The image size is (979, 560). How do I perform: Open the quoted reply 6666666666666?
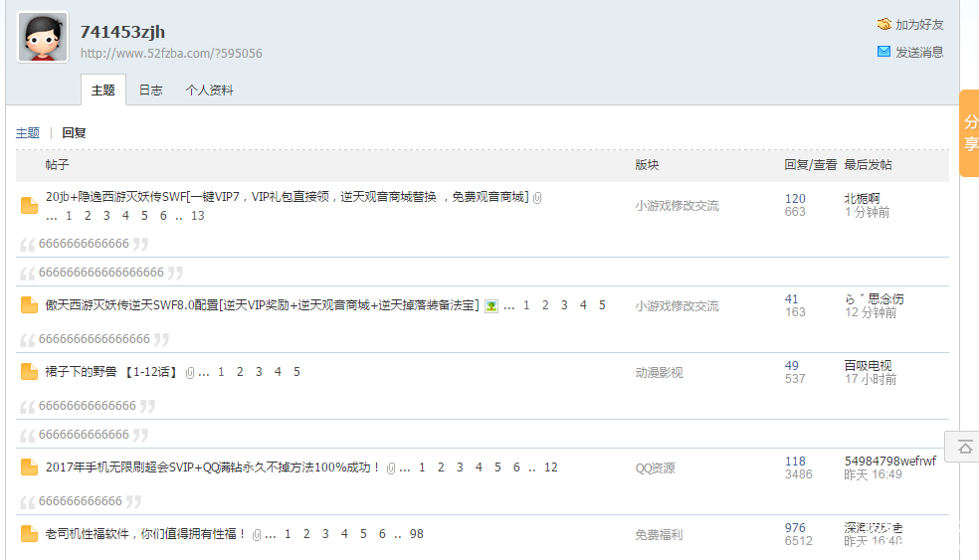click(x=84, y=244)
